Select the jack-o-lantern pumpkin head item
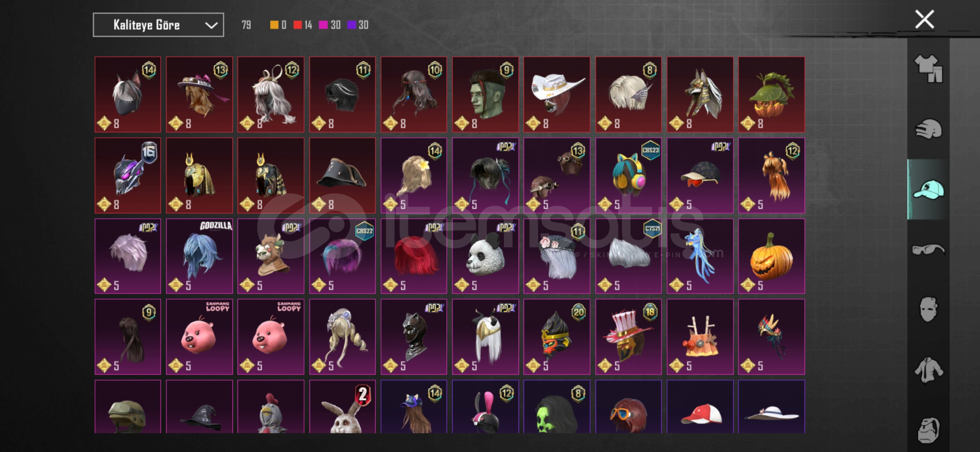Screen dimensions: 980x452 click(771, 256)
